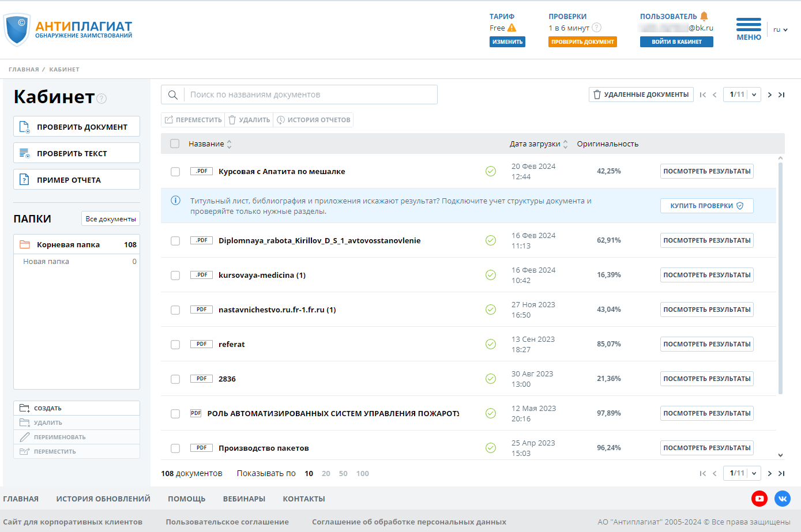Viewport: 801px width, 532px height.
Task: Click the document list vertical scrollbar
Action: tap(780, 278)
